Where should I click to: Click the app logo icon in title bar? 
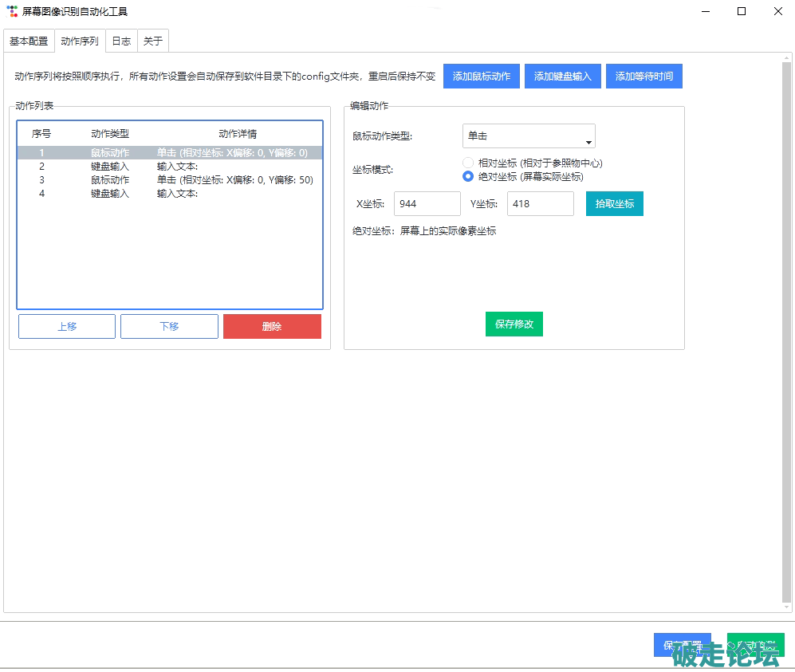click(12, 11)
